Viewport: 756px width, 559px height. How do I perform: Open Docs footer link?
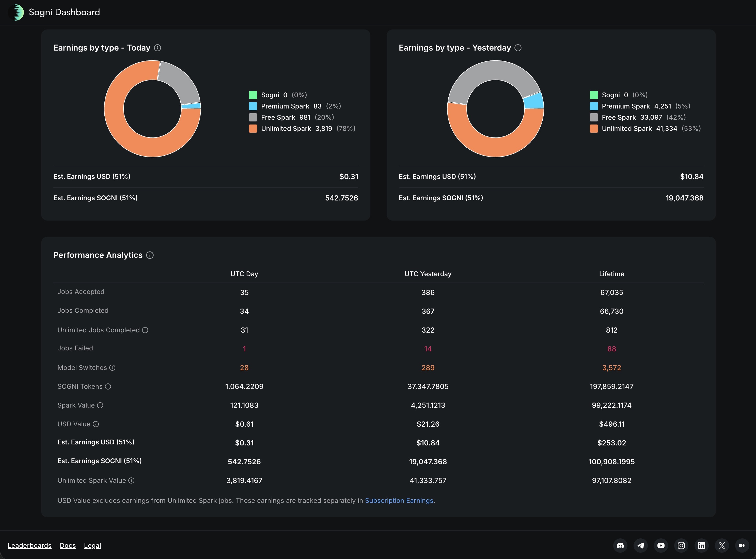(68, 546)
